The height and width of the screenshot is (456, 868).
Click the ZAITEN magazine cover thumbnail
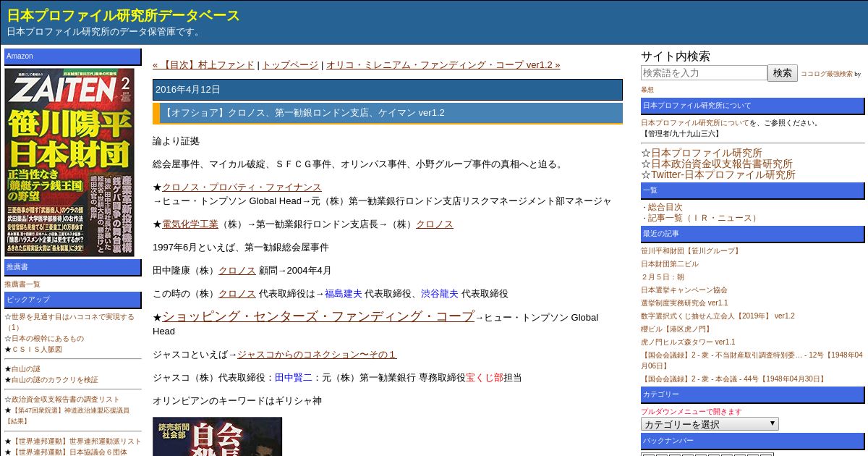(x=69, y=162)
